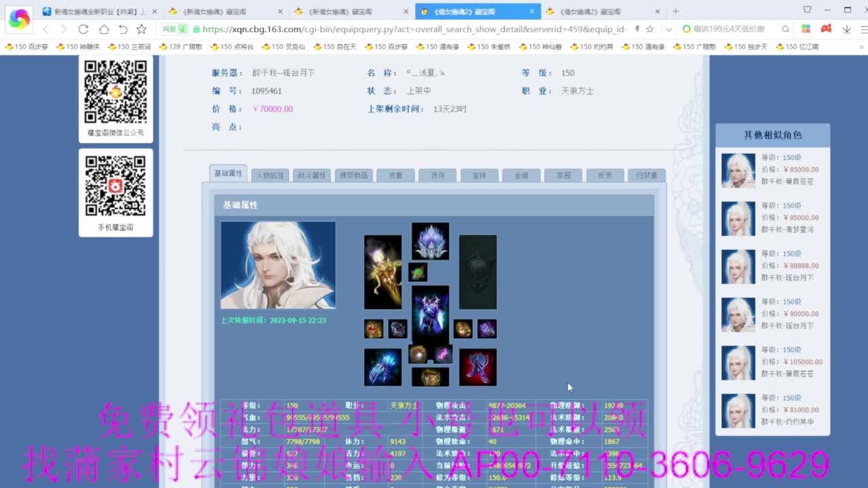Image resolution: width=868 pixels, height=488 pixels.
Task: Open the downloads arrow icon
Action: (847, 29)
